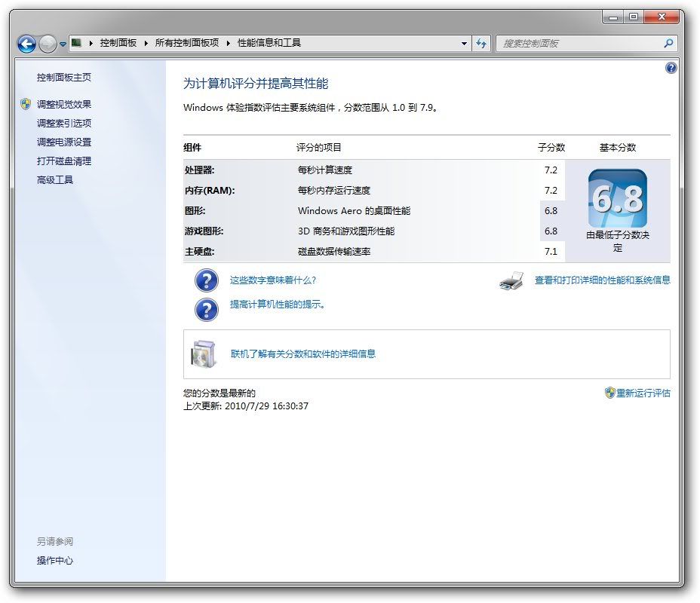Open address bar history dropdown
The image size is (700, 603).
[465, 43]
